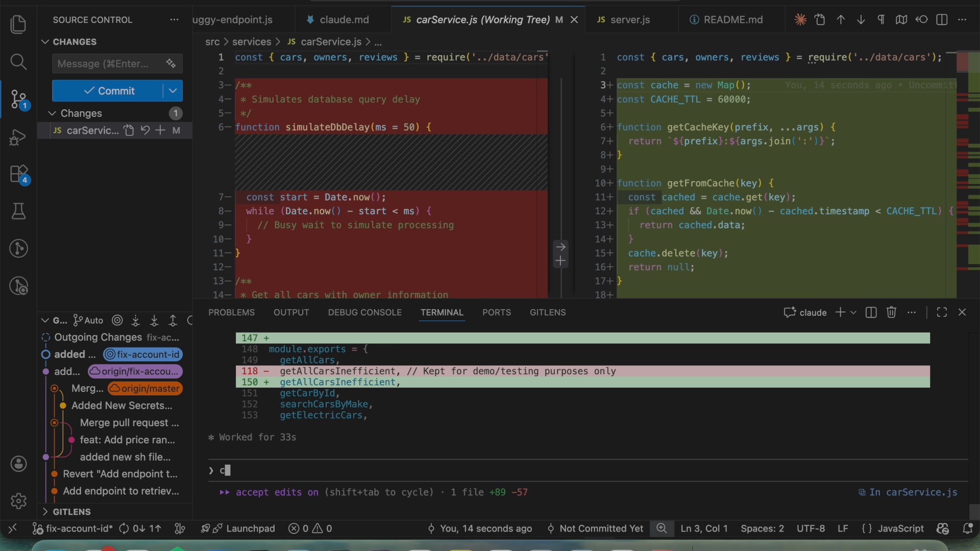Toggle Auto branch filter in Graph

(88, 320)
